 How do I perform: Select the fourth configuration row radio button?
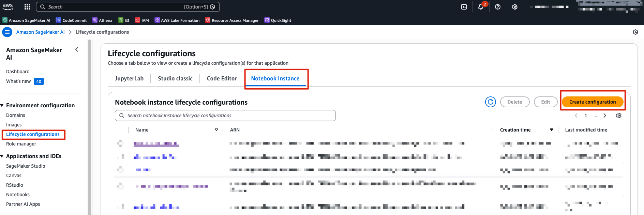pos(120,186)
